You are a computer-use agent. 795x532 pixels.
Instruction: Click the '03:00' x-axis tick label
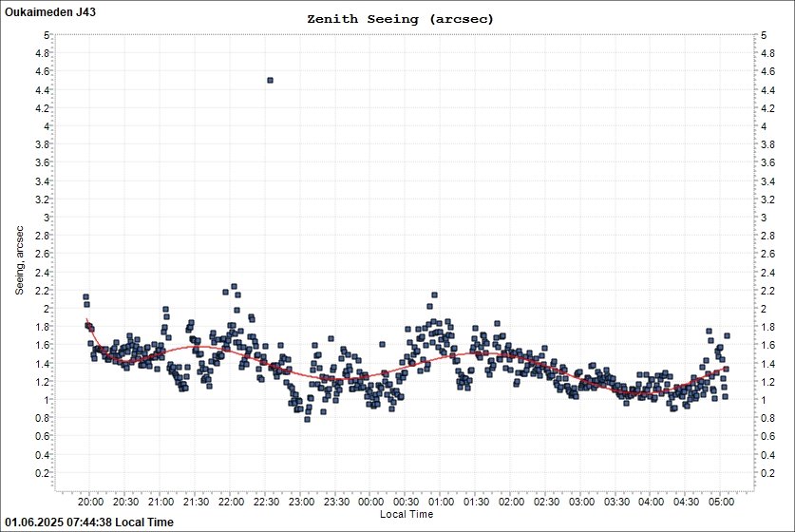[581, 502]
